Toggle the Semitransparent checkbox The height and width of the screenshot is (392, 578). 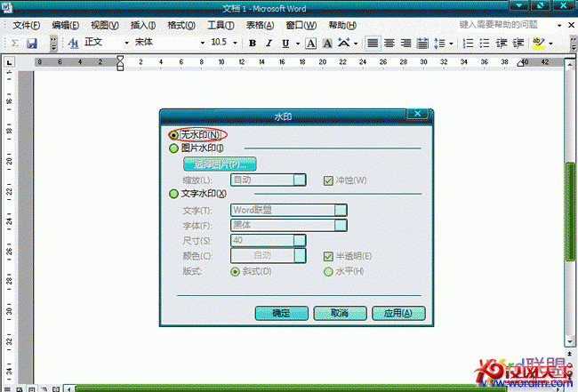tap(328, 256)
